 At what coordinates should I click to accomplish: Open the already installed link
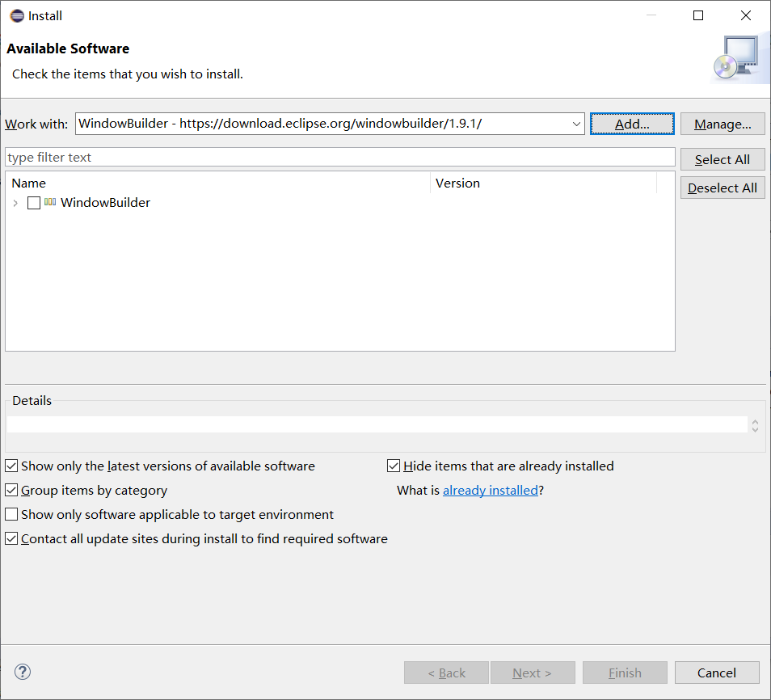pos(490,490)
